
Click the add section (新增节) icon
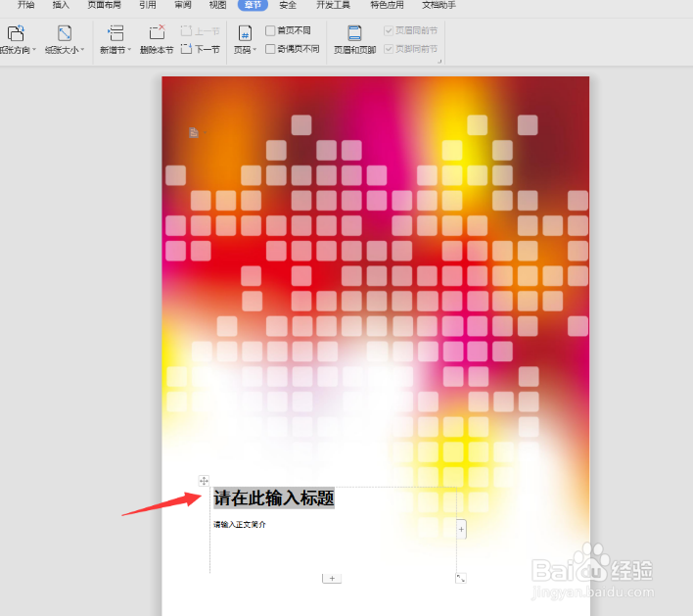pyautogui.click(x=115, y=33)
